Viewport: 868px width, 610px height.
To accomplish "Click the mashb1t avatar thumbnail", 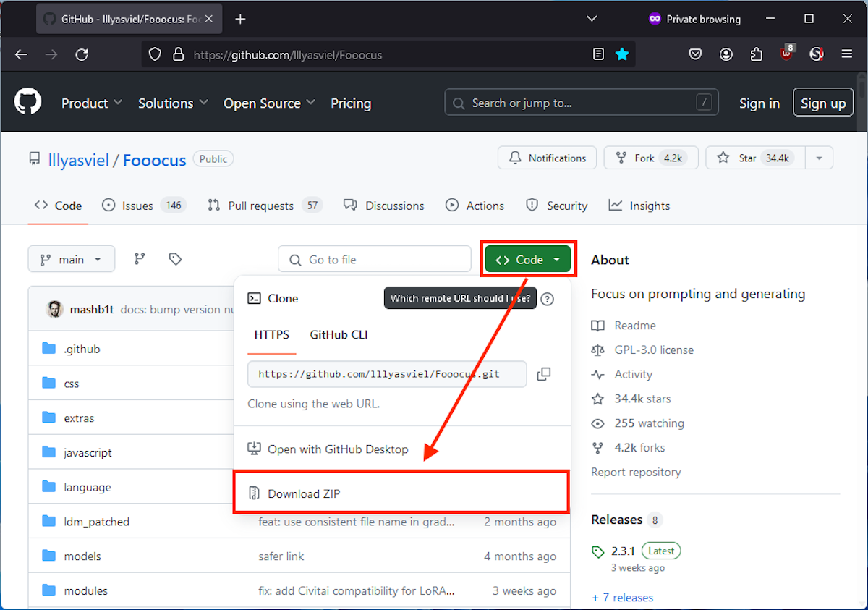I will tap(55, 309).
